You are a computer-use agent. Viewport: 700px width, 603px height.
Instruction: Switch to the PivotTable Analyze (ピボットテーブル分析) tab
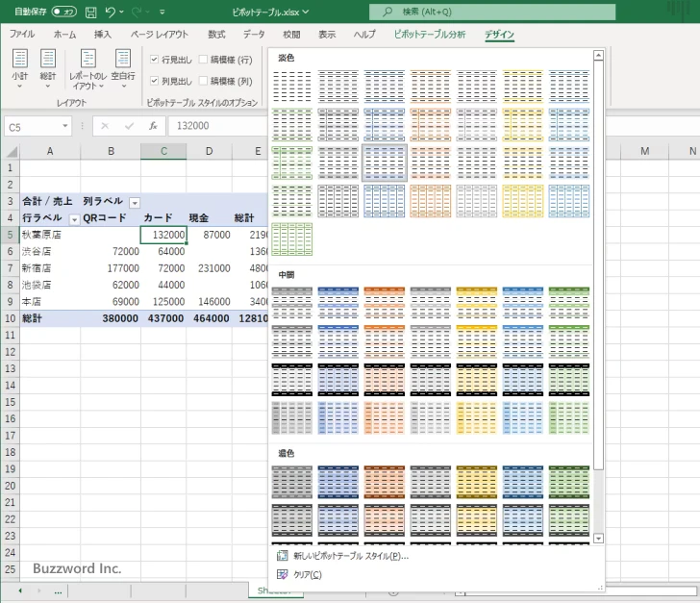coord(430,35)
